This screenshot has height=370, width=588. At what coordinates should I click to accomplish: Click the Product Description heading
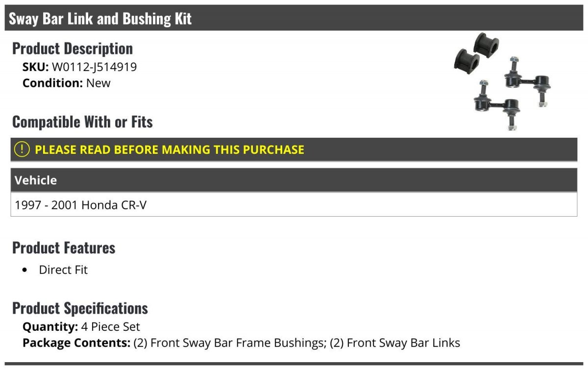coord(73,48)
